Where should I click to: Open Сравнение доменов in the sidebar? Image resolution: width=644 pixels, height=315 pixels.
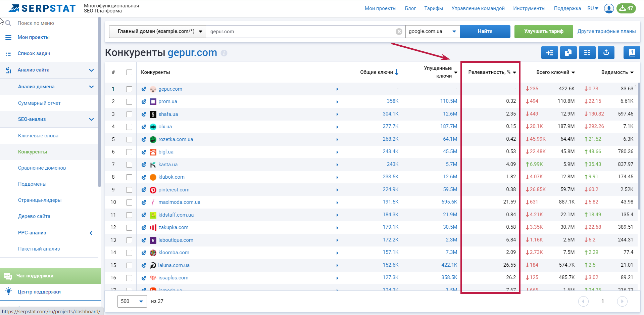(x=42, y=168)
